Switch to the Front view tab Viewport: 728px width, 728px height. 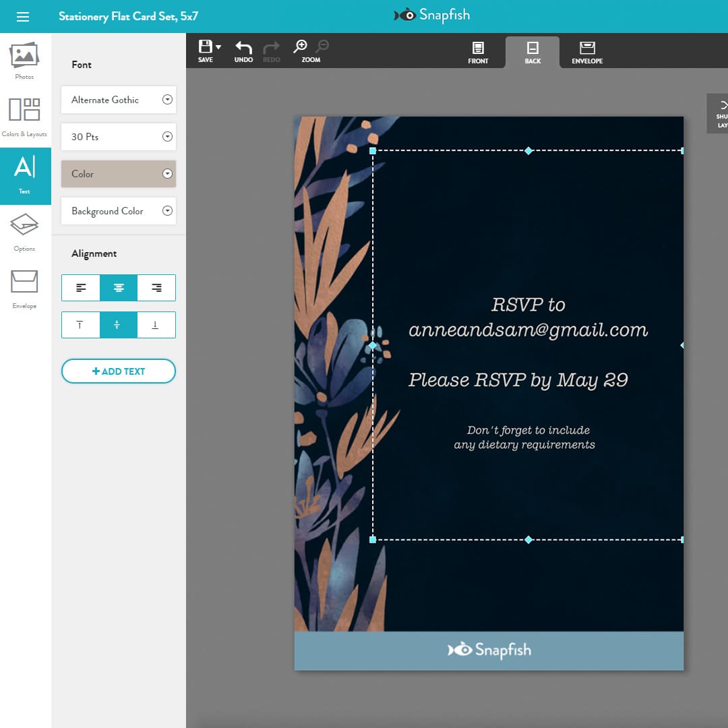479,52
